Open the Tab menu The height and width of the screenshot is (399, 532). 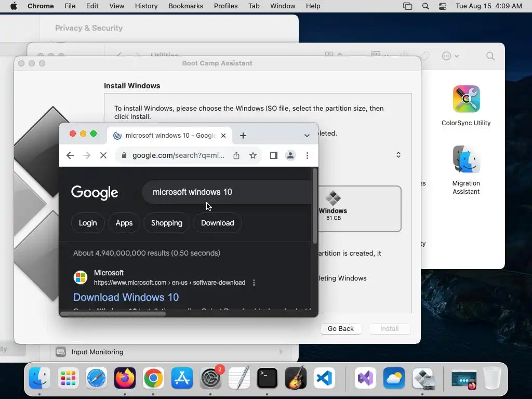click(254, 6)
